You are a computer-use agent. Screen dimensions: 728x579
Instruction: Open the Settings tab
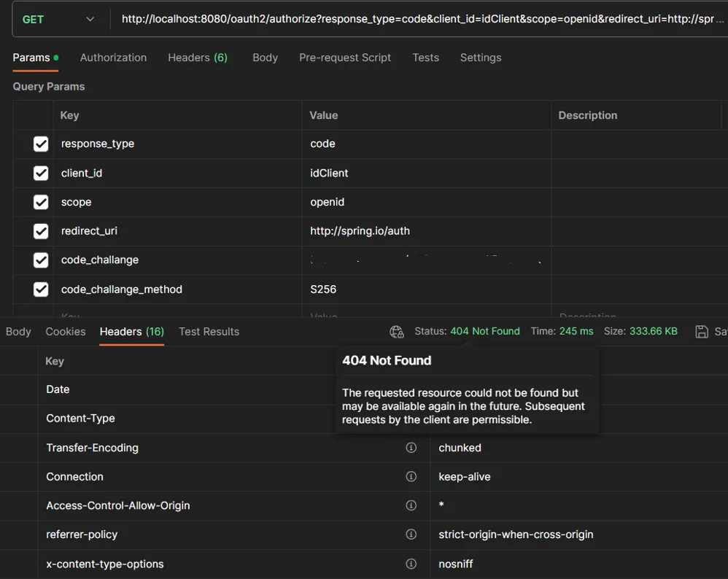pyautogui.click(x=481, y=58)
